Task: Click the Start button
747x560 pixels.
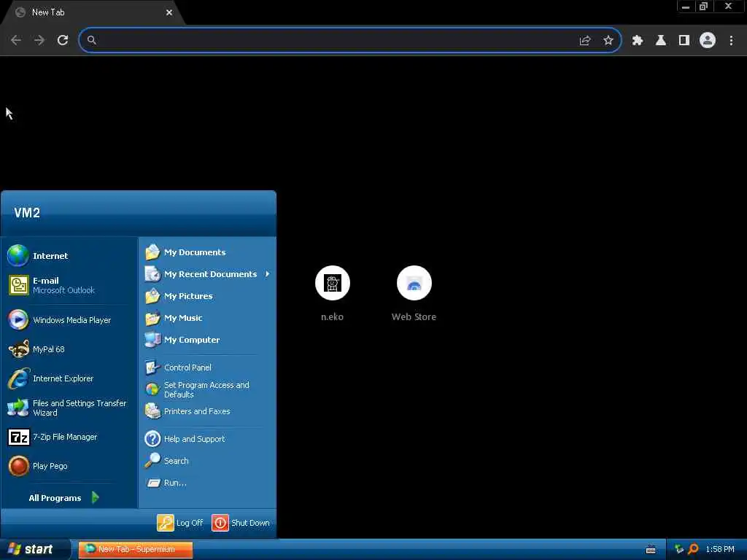Action: 35,549
